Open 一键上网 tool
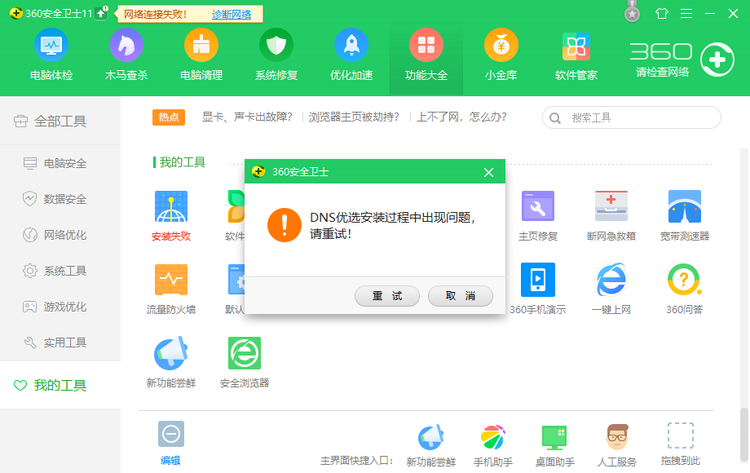Screen dimensions: 750x473 click(611, 288)
